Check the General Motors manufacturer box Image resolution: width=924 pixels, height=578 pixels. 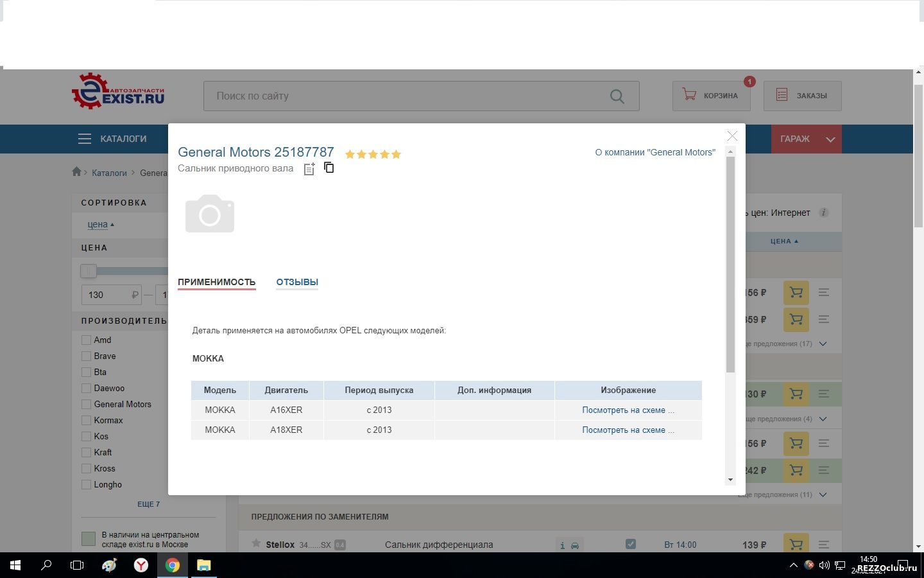tap(86, 404)
